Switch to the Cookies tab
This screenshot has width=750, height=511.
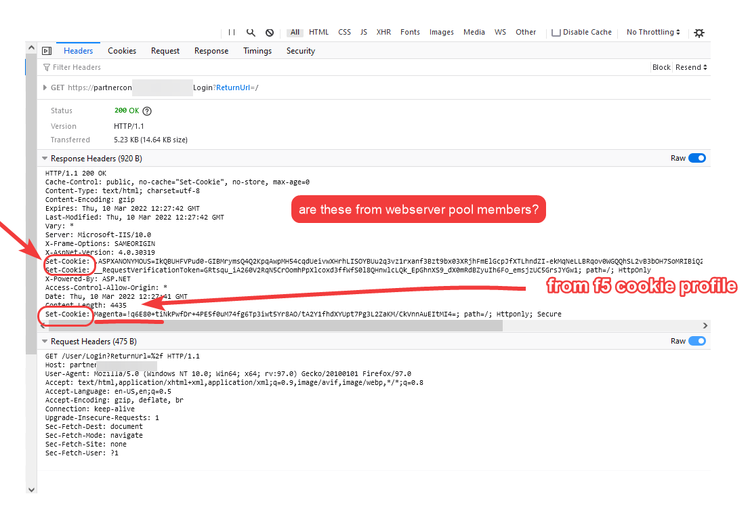point(122,51)
